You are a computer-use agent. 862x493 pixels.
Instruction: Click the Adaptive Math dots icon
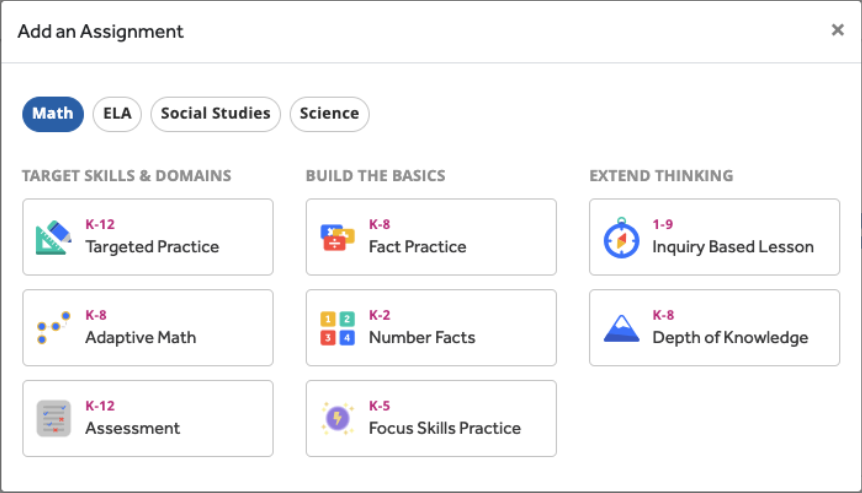[x=53, y=328]
